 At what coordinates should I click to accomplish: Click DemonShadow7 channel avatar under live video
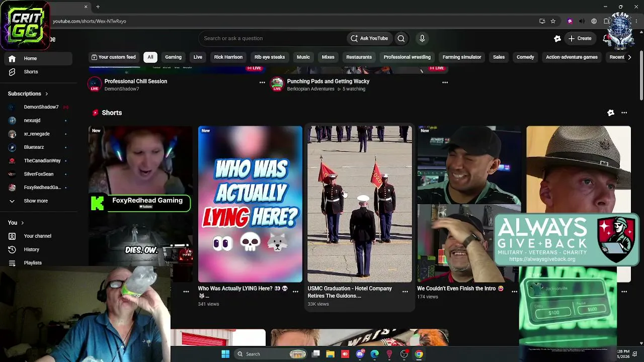point(95,84)
